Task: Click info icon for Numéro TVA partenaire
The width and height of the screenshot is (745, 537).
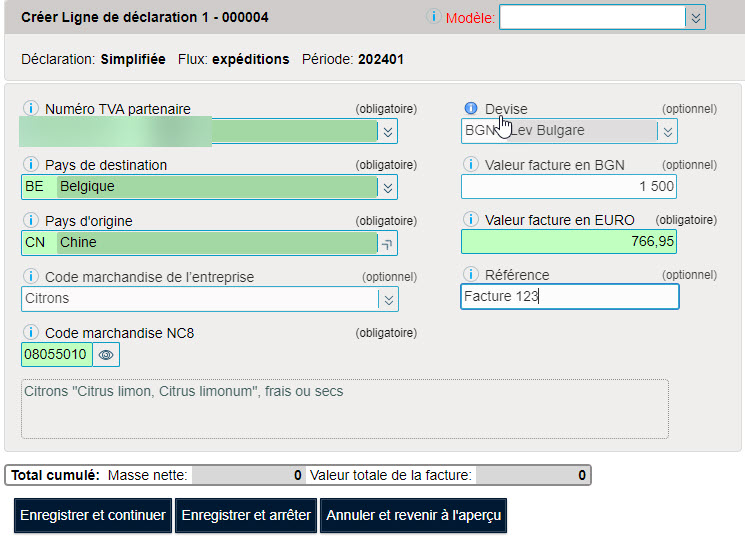Action: point(31,108)
